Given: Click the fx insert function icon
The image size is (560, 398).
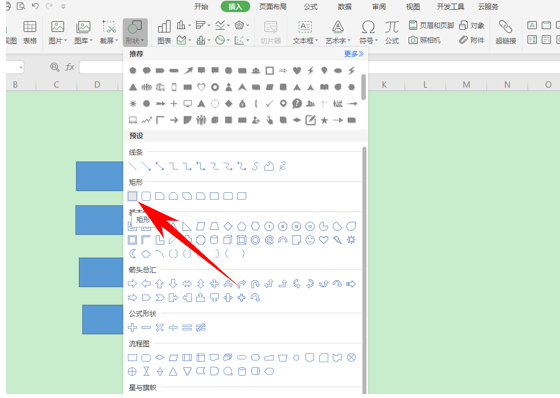Looking at the screenshot, I should coord(70,67).
